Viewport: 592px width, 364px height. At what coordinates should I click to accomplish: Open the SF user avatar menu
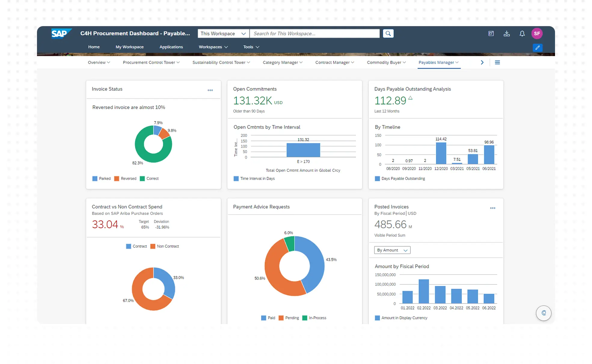[x=537, y=34]
